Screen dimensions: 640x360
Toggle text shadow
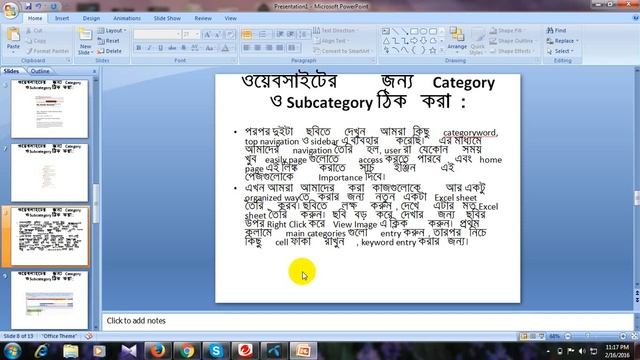pos(183,48)
